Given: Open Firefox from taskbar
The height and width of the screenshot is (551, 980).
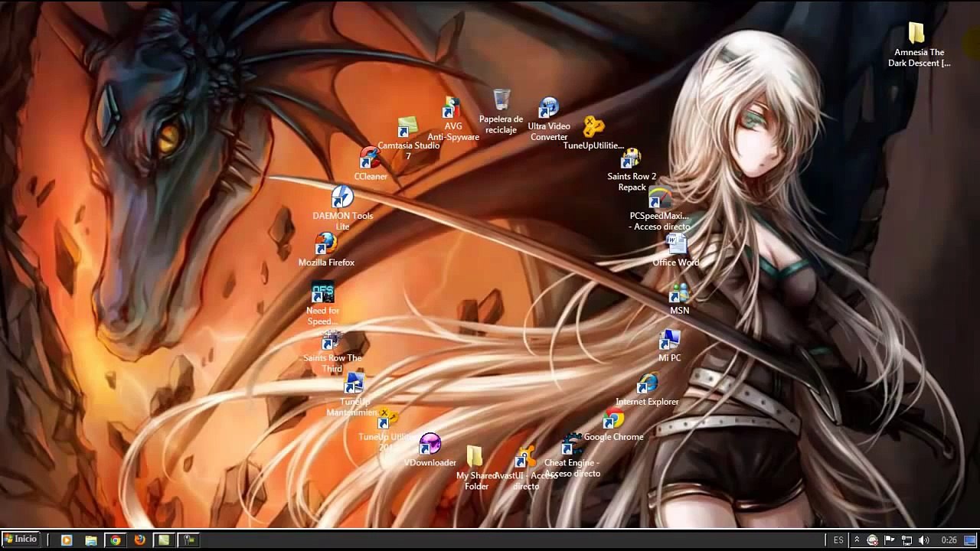Looking at the screenshot, I should 139,540.
